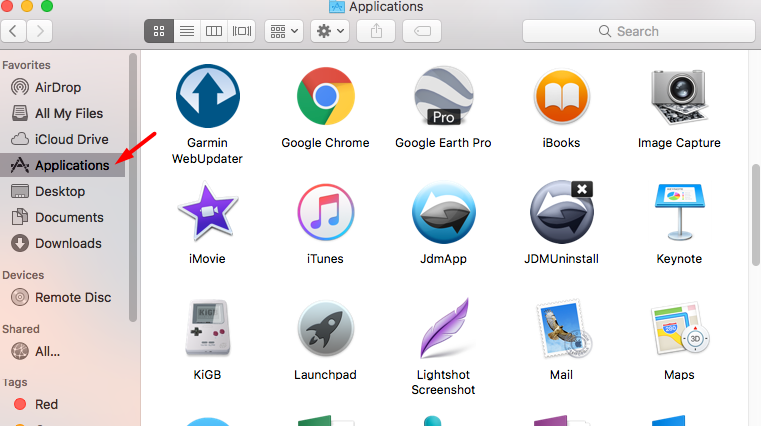761x426 pixels.
Task: Click the iTunes label text
Action: (325, 259)
